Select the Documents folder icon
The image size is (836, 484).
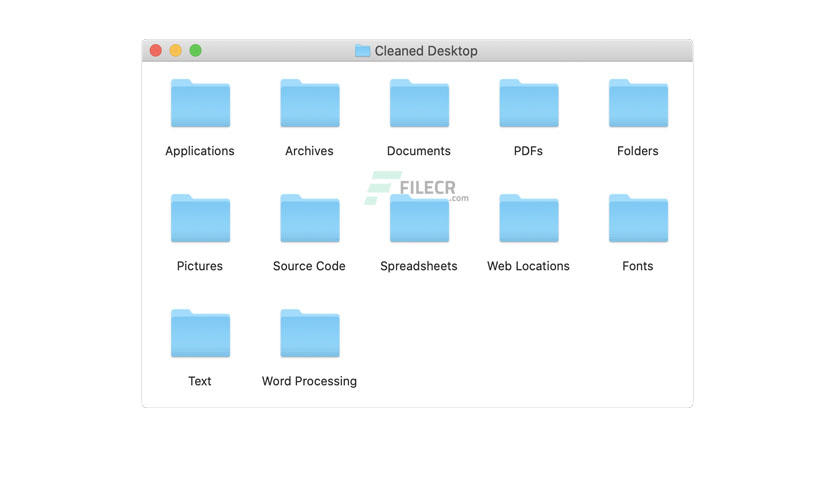(419, 103)
